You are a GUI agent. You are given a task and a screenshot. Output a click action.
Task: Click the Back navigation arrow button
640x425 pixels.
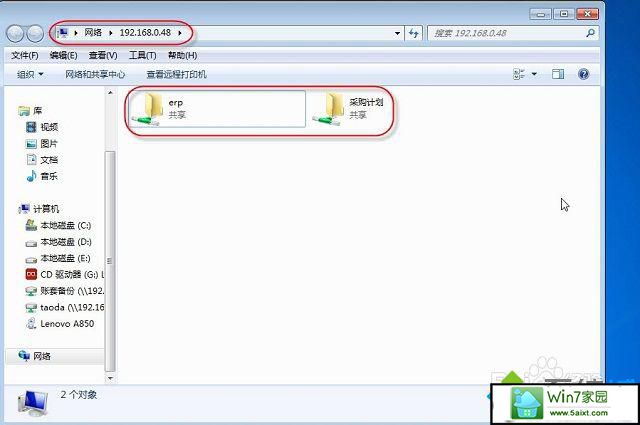tap(15, 33)
